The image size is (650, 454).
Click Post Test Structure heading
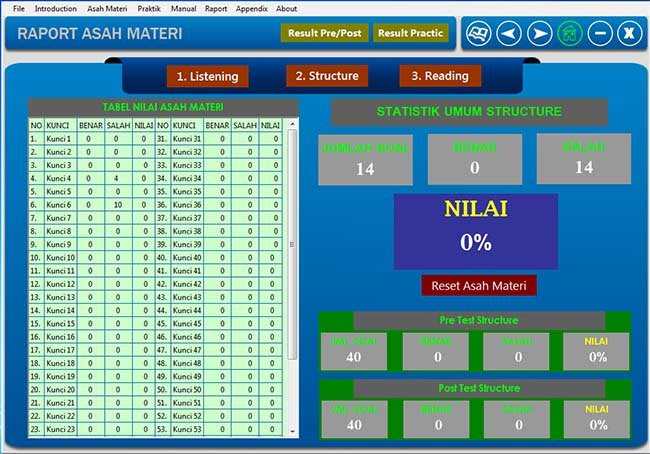coord(479,388)
